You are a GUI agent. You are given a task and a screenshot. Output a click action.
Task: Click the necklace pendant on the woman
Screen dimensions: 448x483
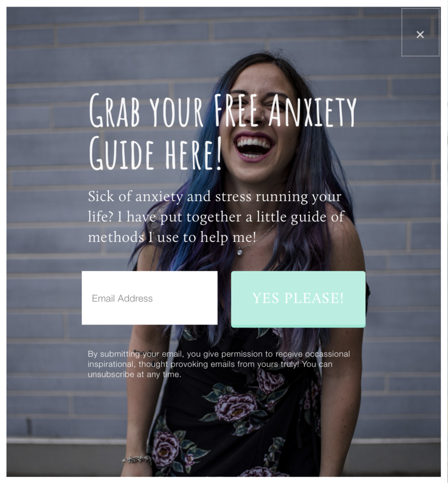coord(240,253)
